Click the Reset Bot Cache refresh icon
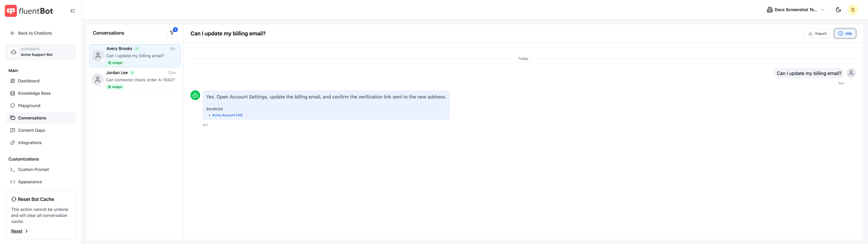The width and height of the screenshot is (868, 244). point(14,199)
